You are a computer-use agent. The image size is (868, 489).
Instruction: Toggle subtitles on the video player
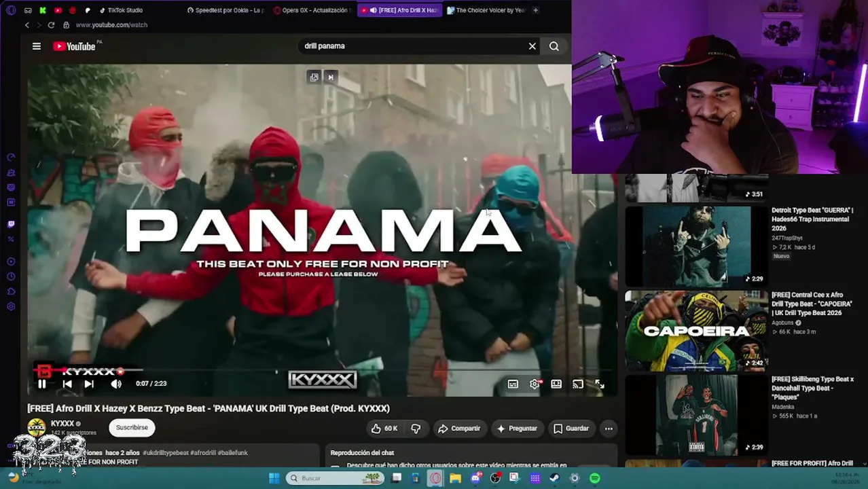[x=513, y=384]
